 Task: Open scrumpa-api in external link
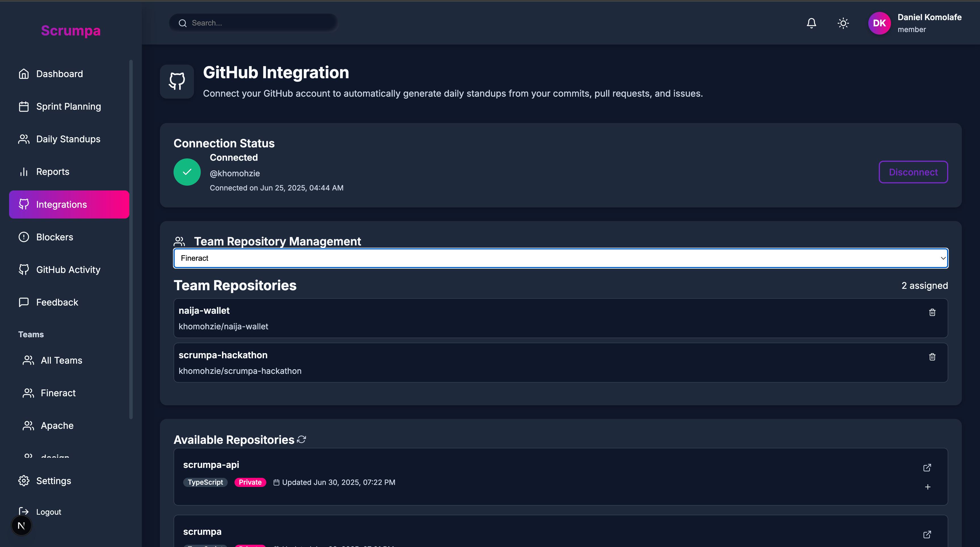pos(927,468)
